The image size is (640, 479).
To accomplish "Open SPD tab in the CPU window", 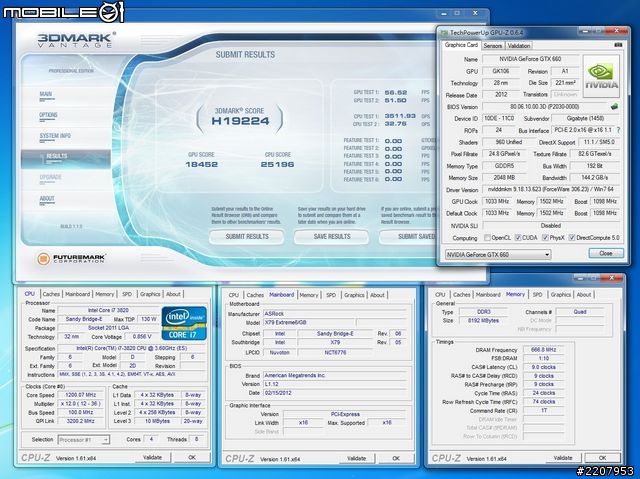I will coord(127,294).
